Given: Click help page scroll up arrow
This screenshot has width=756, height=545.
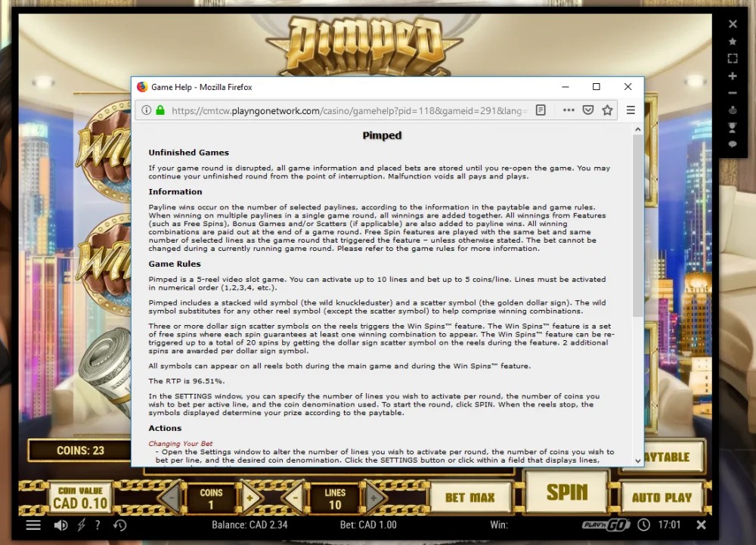Looking at the screenshot, I should (x=638, y=129).
